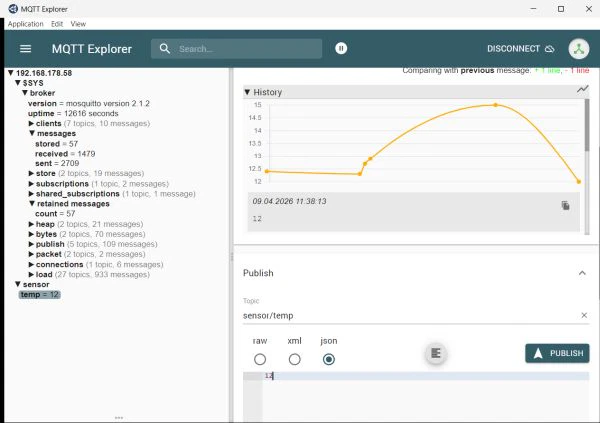
Task: Expand the clients tree node
Action: [31, 123]
